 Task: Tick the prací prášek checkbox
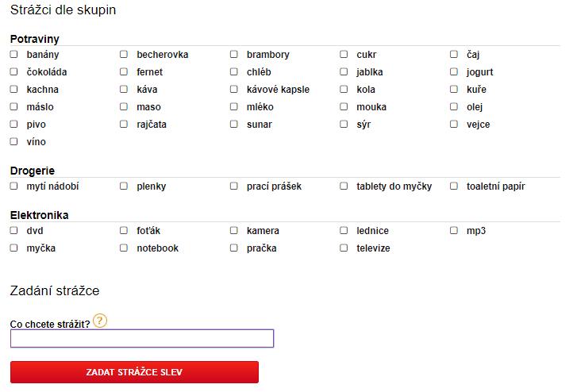[233, 186]
